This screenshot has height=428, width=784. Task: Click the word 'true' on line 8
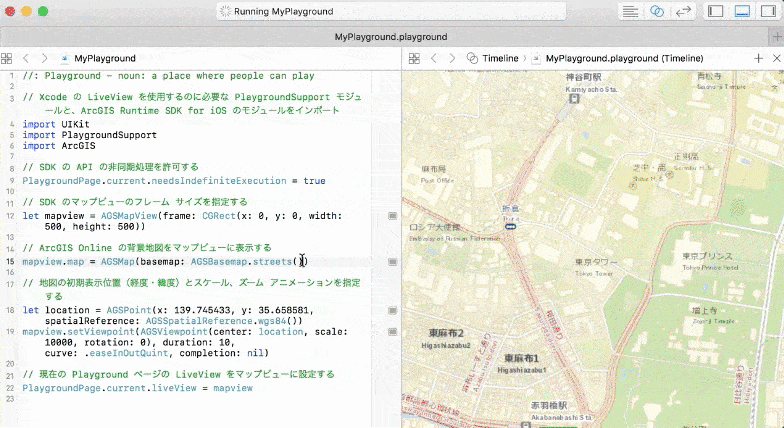314,181
